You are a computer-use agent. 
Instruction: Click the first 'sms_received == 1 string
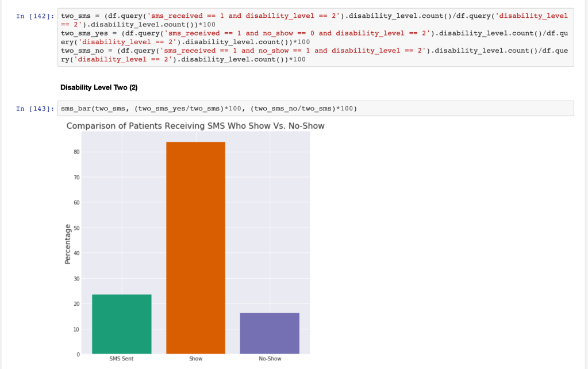click(184, 16)
